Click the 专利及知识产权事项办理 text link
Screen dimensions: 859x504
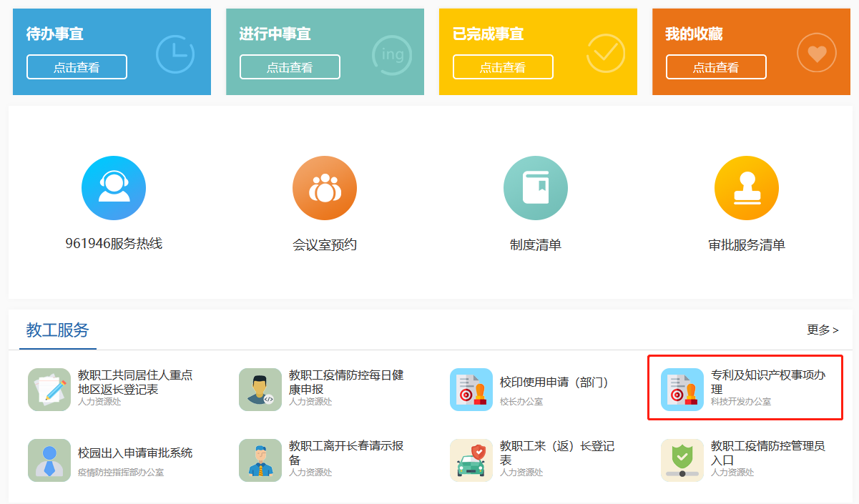pos(768,382)
